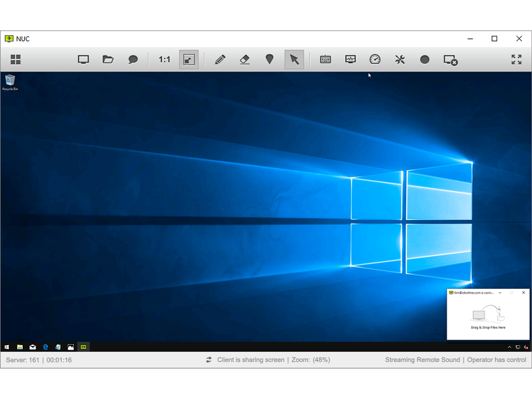Check the connection speed gauge
532x399 pixels.
[375, 59]
